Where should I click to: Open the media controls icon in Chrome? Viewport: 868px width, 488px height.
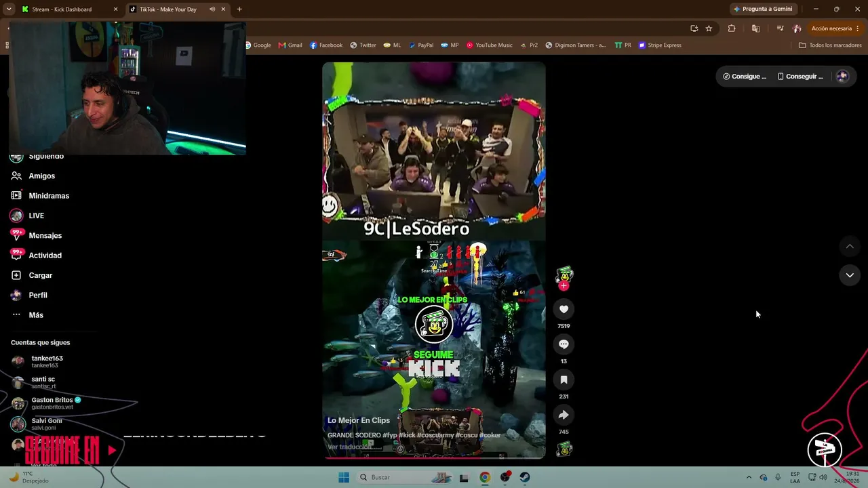(780, 28)
